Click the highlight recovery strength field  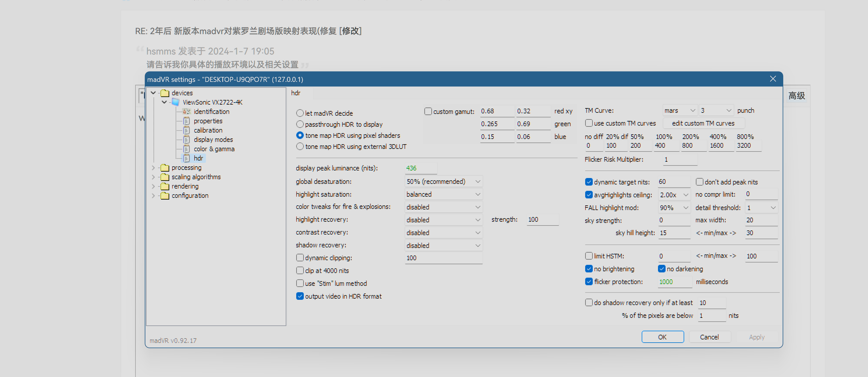pyautogui.click(x=542, y=219)
